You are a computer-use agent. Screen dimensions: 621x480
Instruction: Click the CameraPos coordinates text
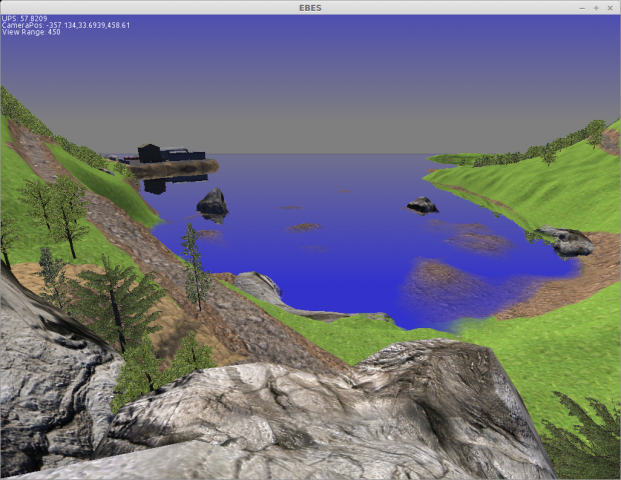click(65, 25)
